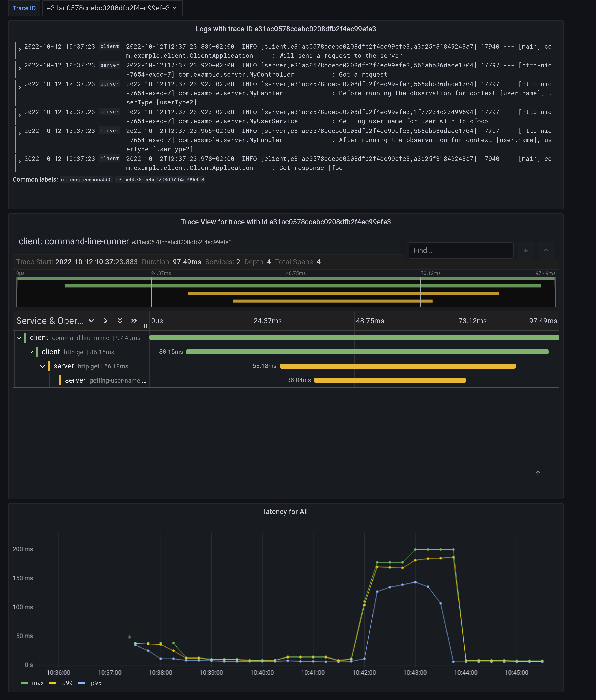Screen dimensions: 596x700
Task: Click the collapse-all double right chevron
Action: [134, 321]
